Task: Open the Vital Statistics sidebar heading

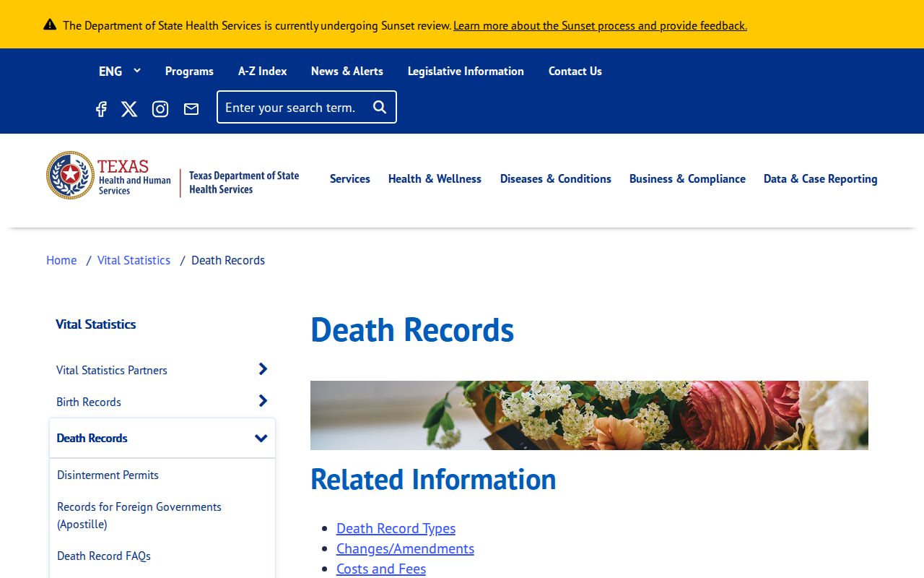Action: click(x=96, y=324)
